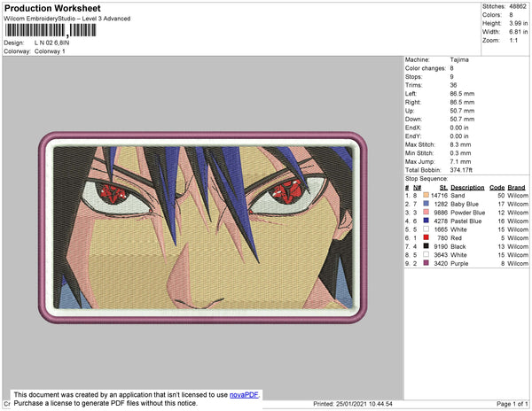Click the 'Description' column header

(x=467, y=188)
